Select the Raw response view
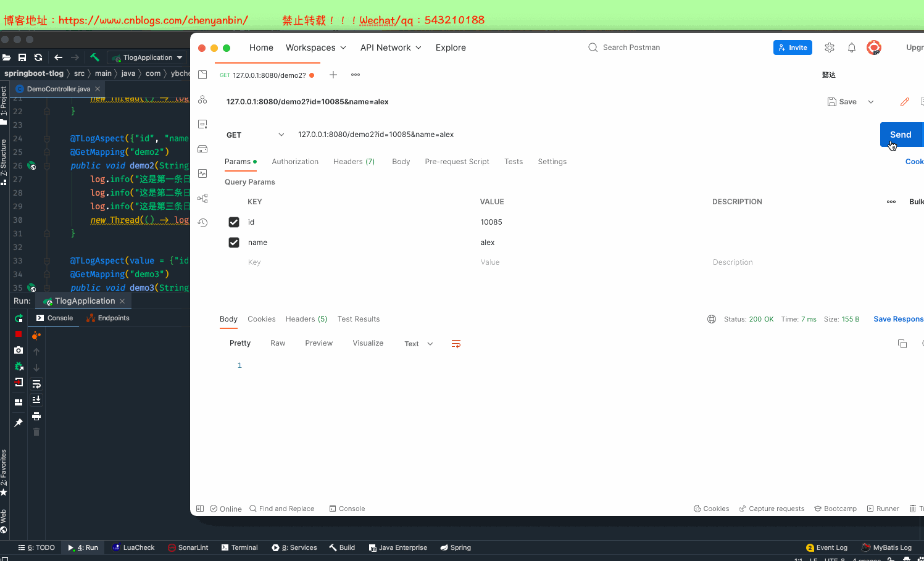The image size is (924, 561). 278,343
